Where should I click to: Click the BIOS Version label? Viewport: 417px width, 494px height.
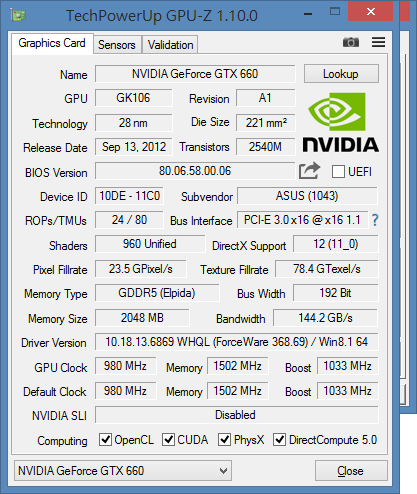click(56, 173)
